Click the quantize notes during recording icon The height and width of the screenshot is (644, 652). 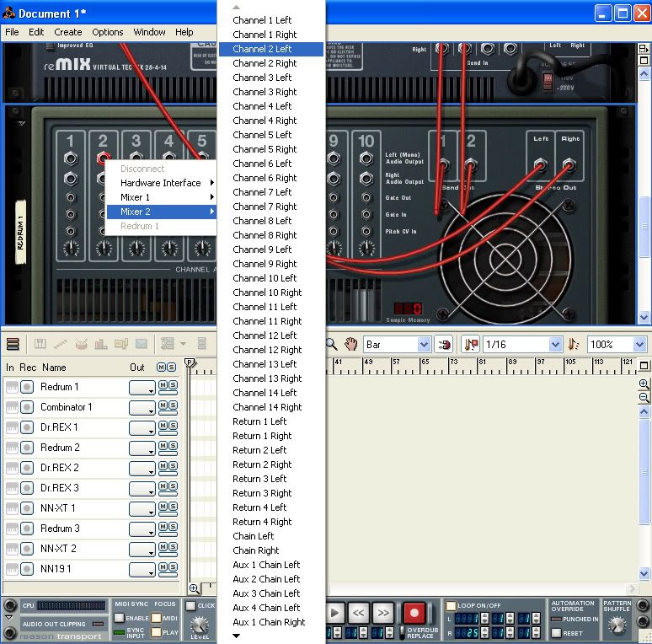pos(471,345)
